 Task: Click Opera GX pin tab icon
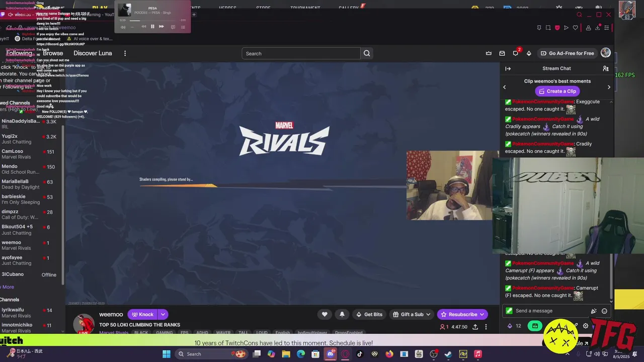539,28
